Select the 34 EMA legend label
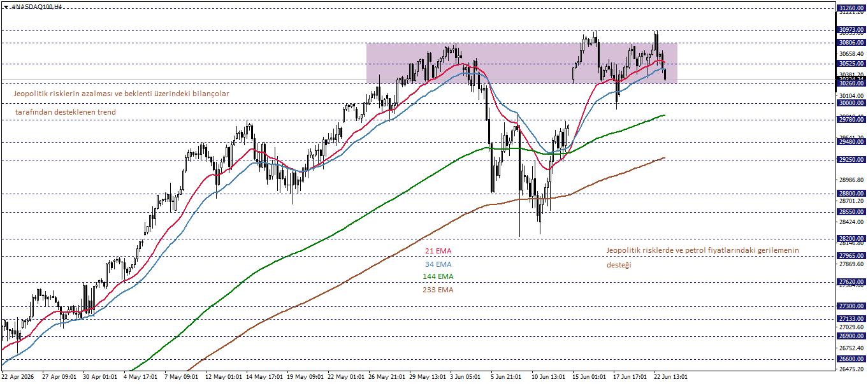This screenshot has width=868, height=384. (438, 264)
